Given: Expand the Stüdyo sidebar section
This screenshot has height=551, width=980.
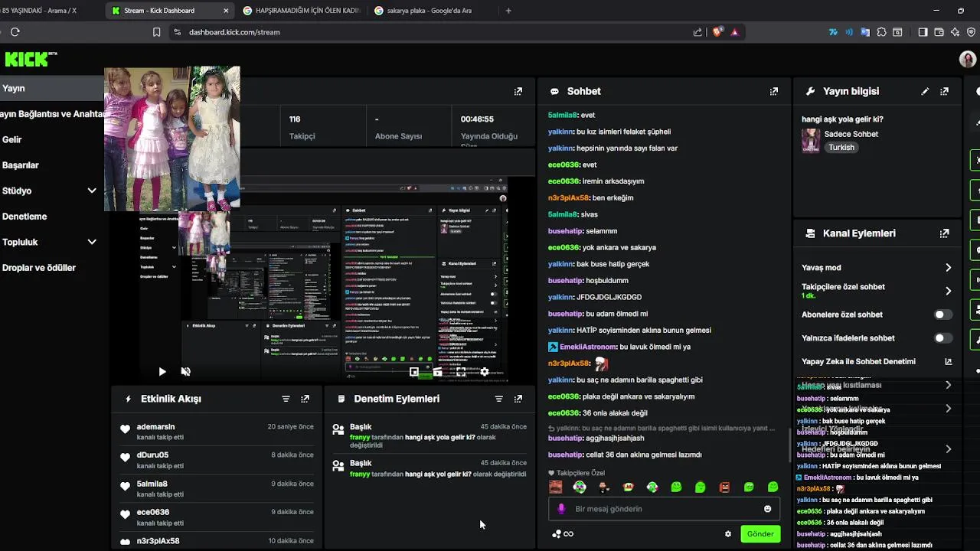Looking at the screenshot, I should coord(92,191).
